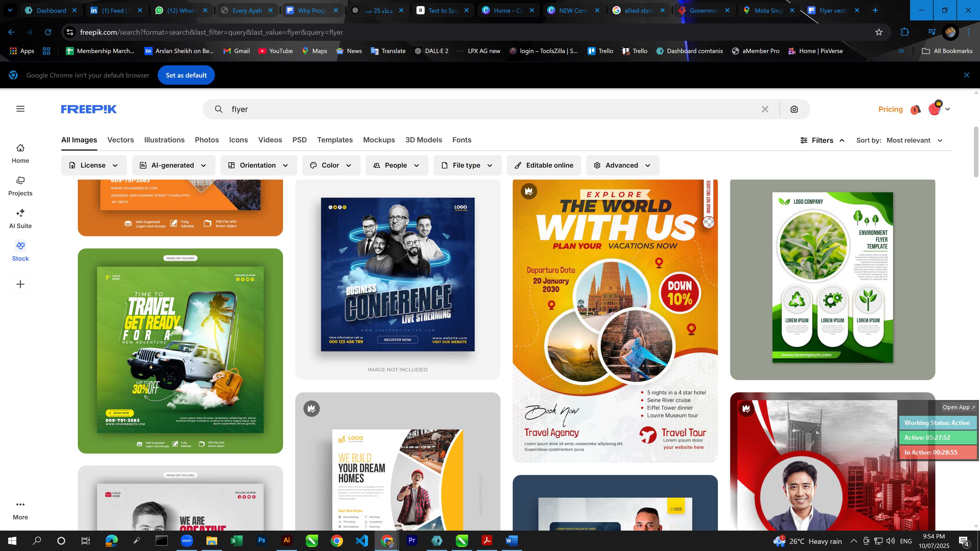The height and width of the screenshot is (551, 980).
Task: Switch to the Vectors tab
Action: (121, 140)
